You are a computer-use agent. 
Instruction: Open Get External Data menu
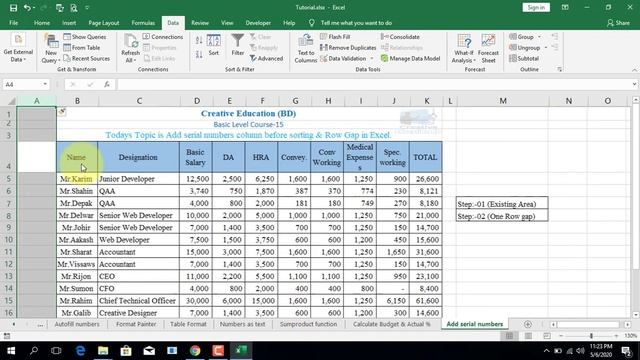click(18, 49)
